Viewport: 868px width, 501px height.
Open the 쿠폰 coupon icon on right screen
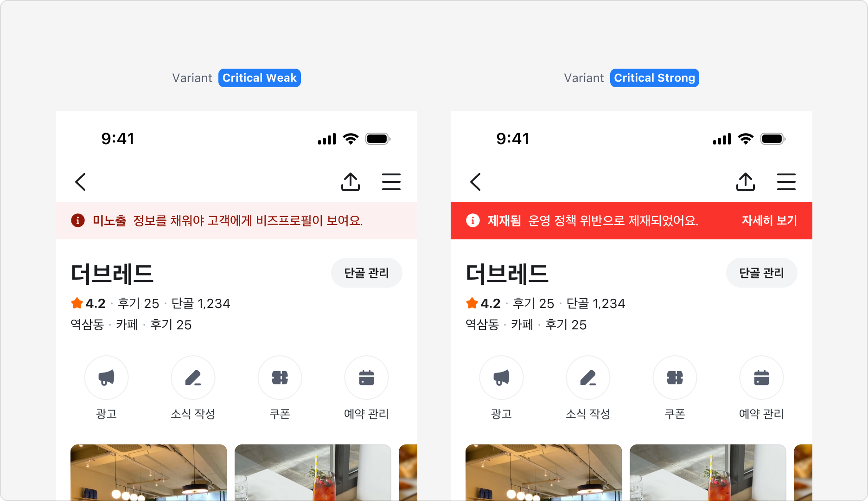(675, 378)
